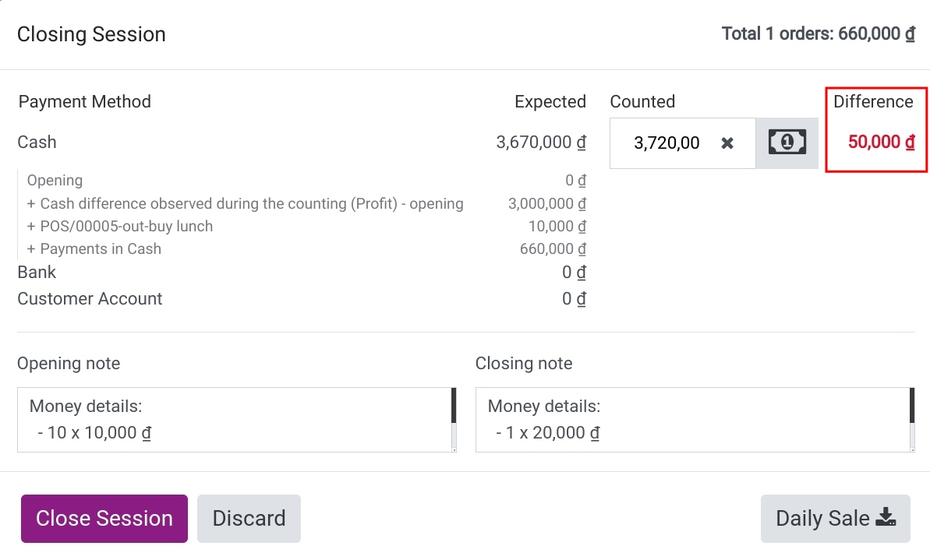Screen dimensions: 930x560
Task: Click the download icon on Daily Sale button
Action: [x=886, y=516]
